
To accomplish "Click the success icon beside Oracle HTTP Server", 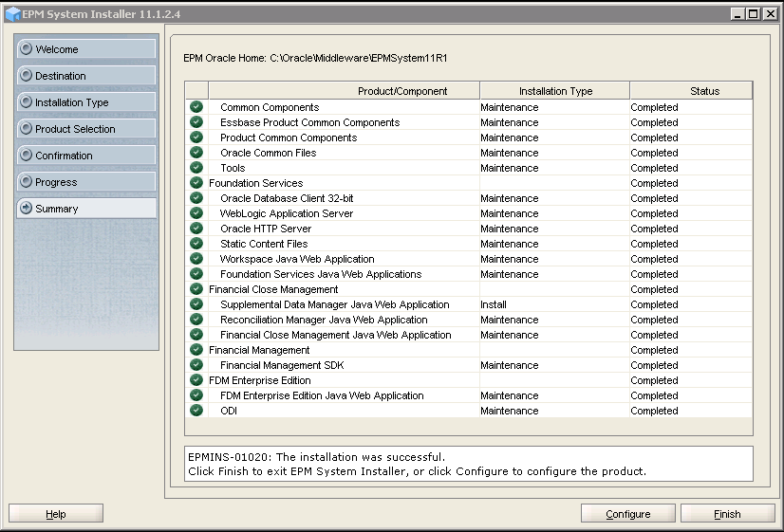I will point(196,229).
